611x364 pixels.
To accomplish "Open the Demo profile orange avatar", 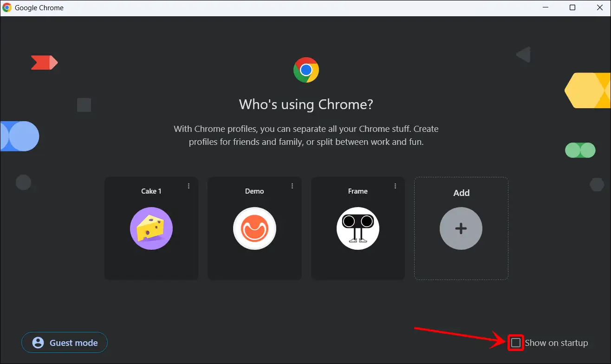I will point(254,228).
